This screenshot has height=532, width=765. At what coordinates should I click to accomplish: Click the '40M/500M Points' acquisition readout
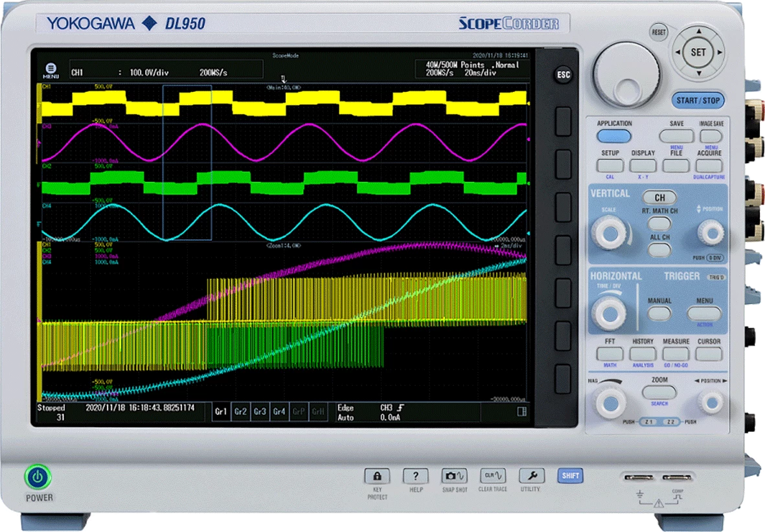tap(455, 64)
